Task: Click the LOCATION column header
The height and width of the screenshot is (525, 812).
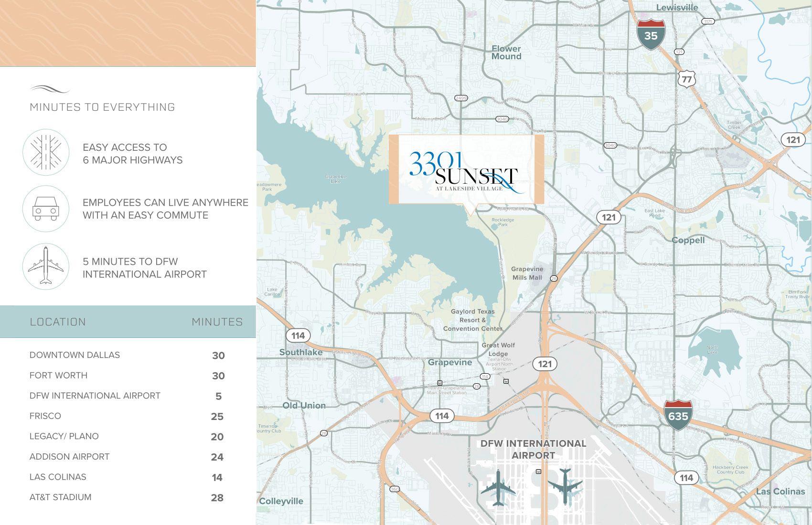Action: tap(58, 322)
